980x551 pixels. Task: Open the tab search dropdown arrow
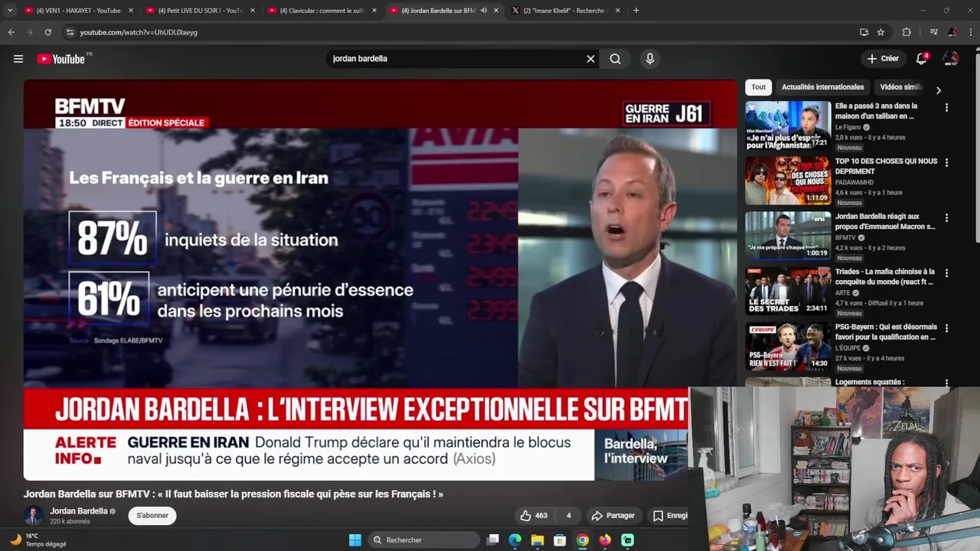tap(10, 11)
